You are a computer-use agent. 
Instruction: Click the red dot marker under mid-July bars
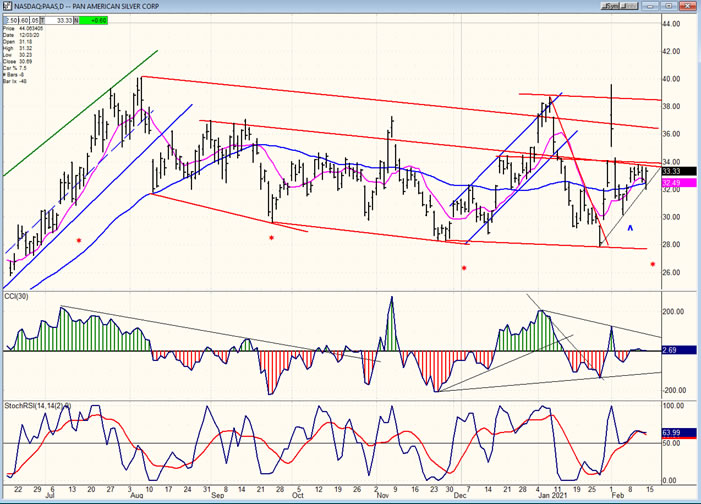point(79,241)
